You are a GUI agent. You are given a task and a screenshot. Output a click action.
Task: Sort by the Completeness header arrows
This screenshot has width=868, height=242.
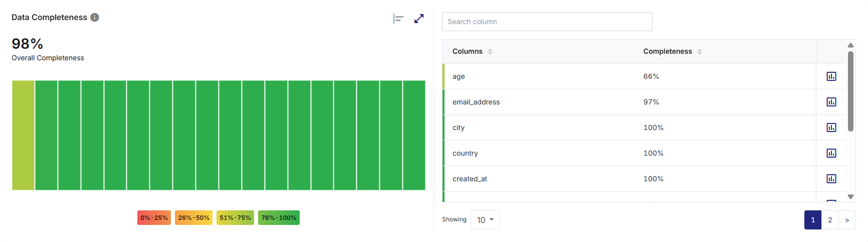(x=700, y=51)
